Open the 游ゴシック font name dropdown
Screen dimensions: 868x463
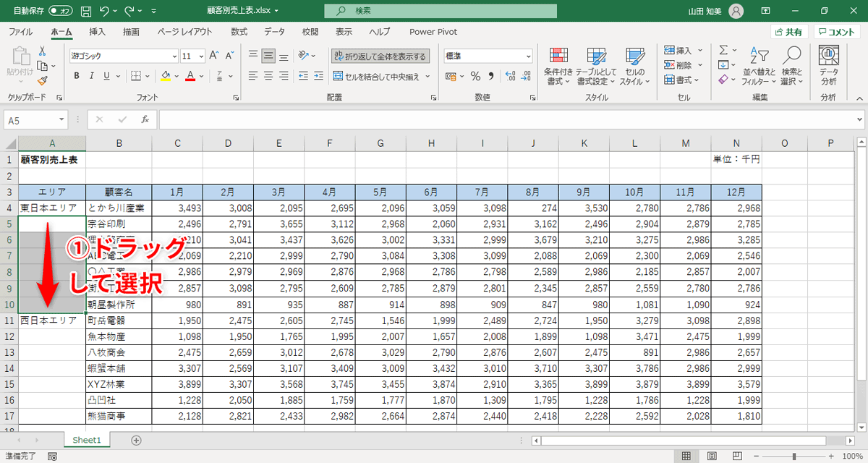coord(174,56)
